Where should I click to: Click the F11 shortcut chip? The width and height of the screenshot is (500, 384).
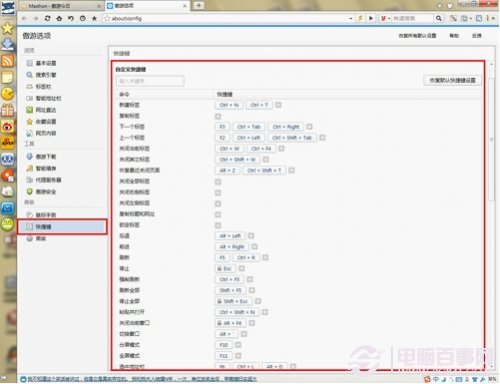point(224,356)
